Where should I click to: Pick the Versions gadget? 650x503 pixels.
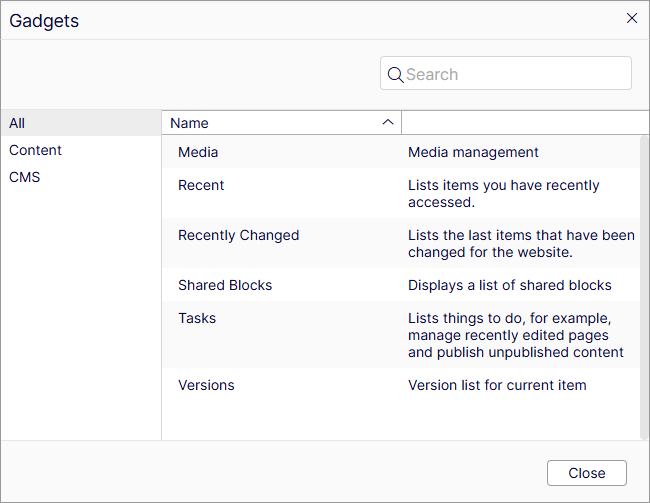[206, 385]
